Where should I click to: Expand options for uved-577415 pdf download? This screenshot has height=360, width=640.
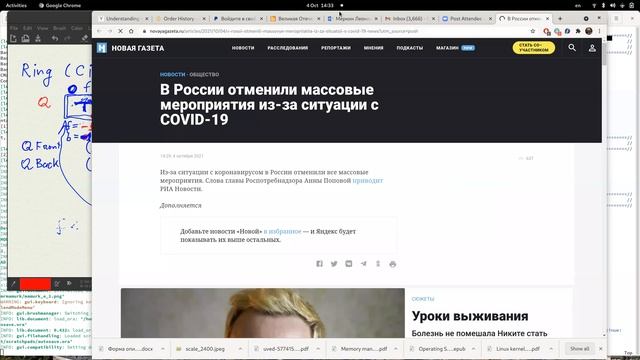point(318,349)
